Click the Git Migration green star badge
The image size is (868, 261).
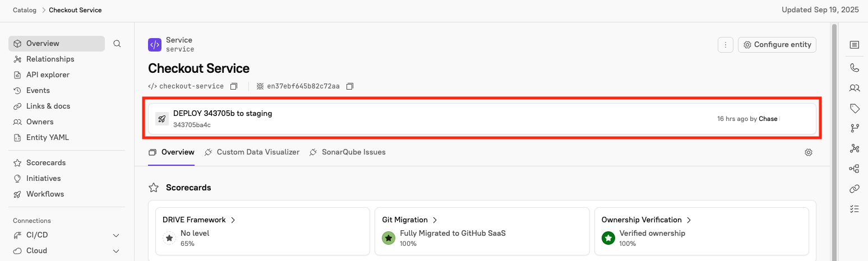point(389,238)
